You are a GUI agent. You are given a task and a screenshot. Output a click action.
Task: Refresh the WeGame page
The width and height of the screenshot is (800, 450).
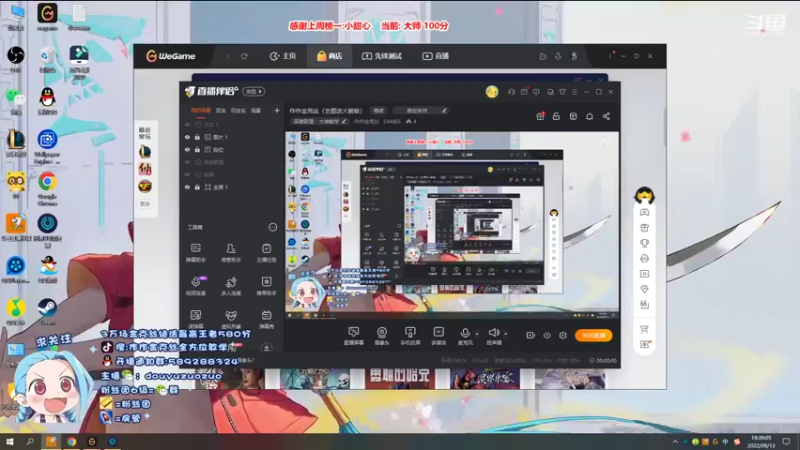[x=244, y=56]
